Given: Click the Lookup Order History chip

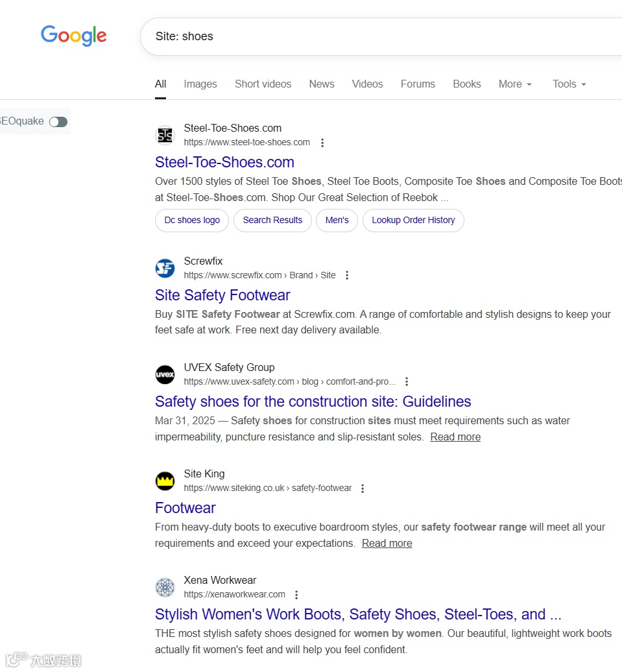Looking at the screenshot, I should coord(413,221).
